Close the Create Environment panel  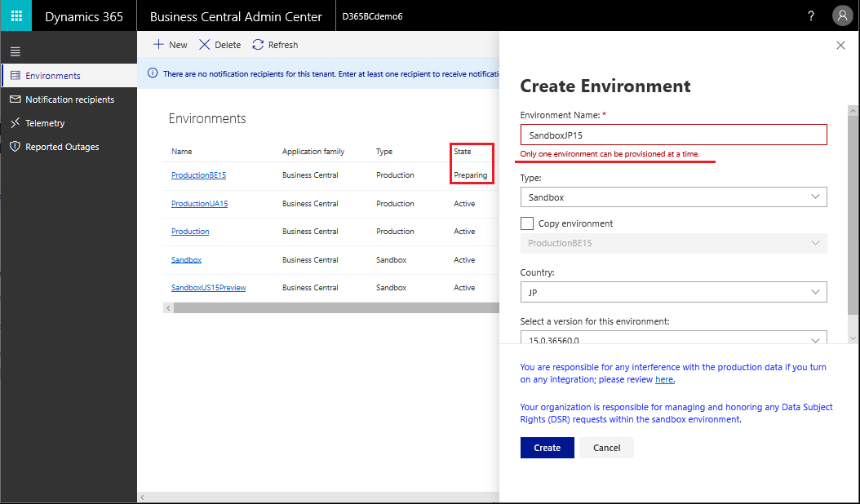[x=840, y=45]
